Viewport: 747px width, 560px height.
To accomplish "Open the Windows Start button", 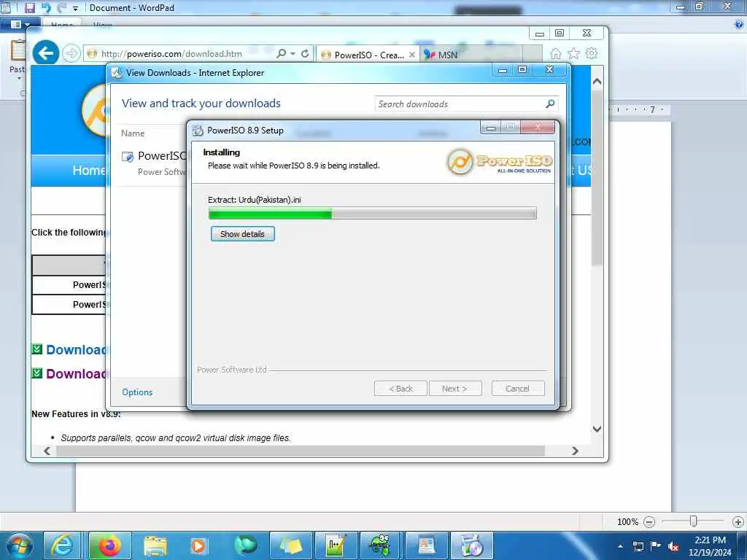I will pos(20,546).
